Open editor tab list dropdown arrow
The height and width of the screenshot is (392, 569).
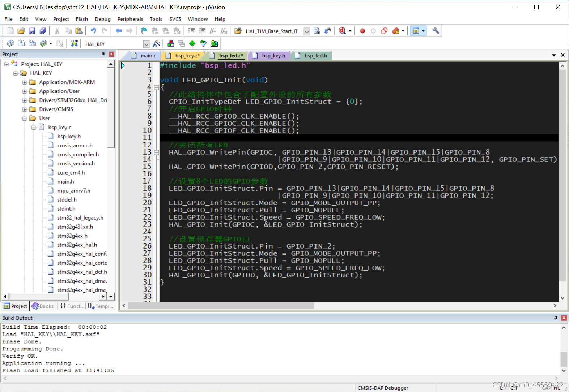[x=554, y=55]
